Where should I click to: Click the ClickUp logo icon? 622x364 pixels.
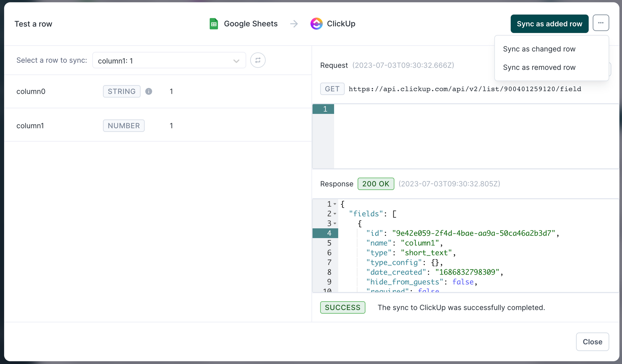[316, 23]
